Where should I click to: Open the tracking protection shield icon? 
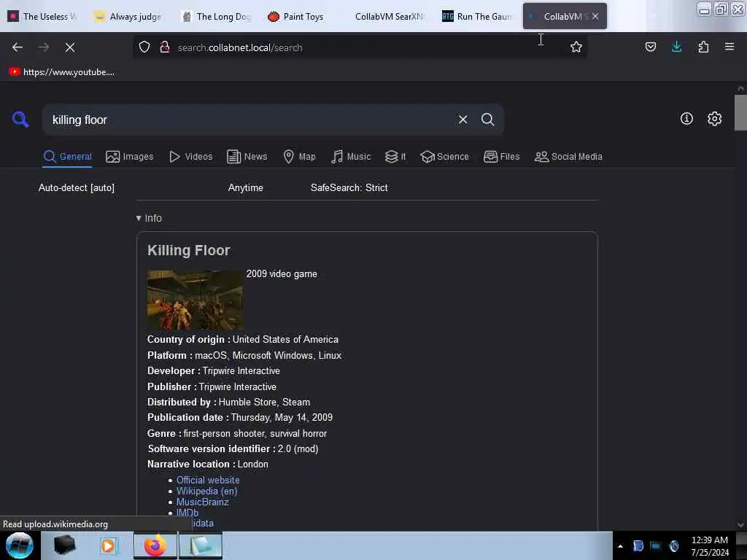(144, 47)
